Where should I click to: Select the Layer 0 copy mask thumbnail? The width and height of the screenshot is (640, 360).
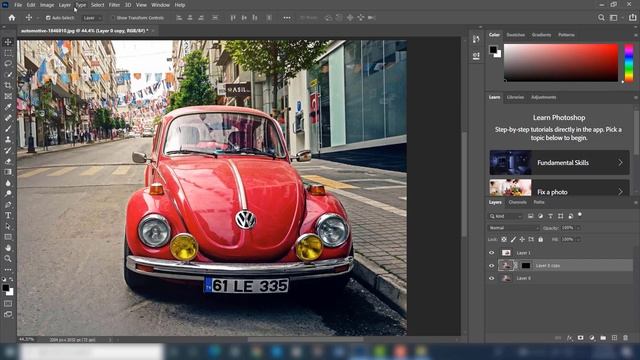coord(526,265)
